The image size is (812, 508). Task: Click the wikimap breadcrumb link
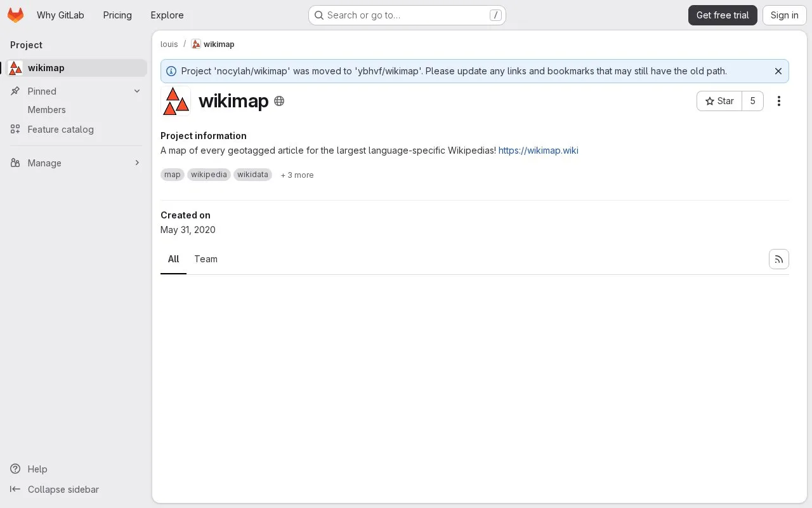[219, 44]
